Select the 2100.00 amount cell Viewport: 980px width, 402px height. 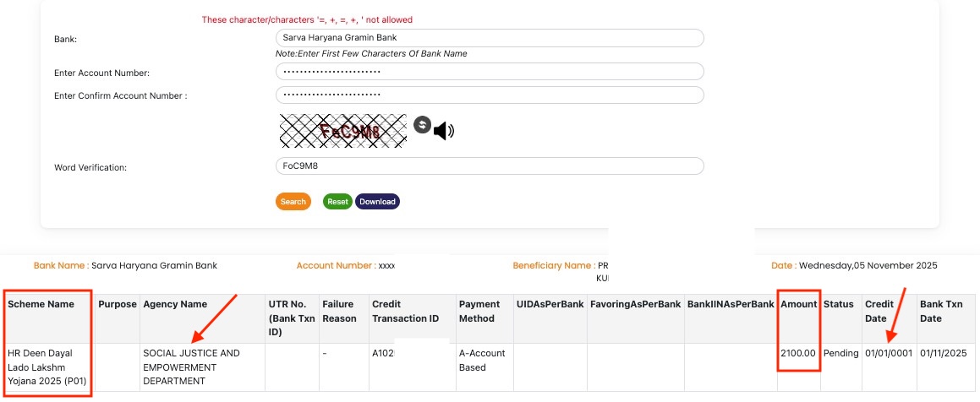pyautogui.click(x=798, y=353)
